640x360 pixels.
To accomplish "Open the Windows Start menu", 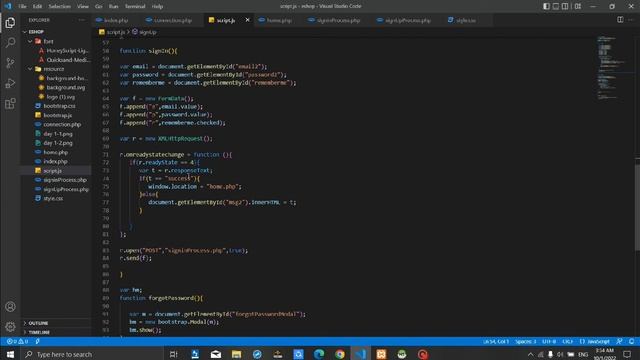I will point(10,354).
